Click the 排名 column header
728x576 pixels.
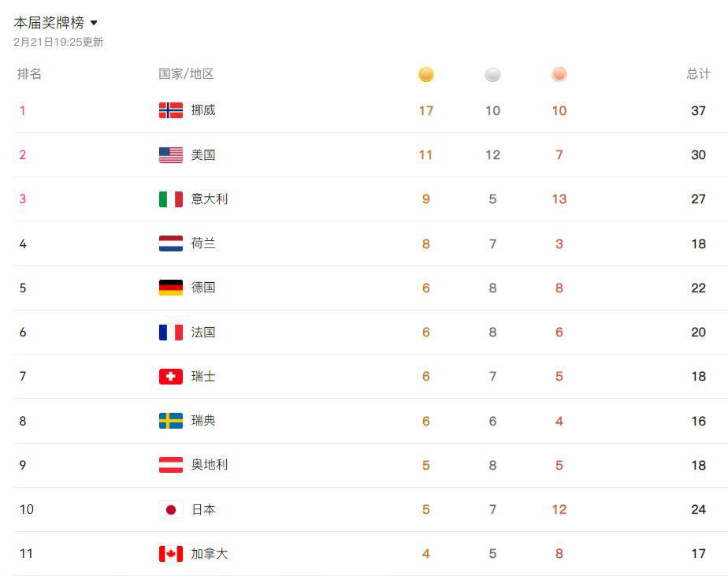click(x=30, y=74)
